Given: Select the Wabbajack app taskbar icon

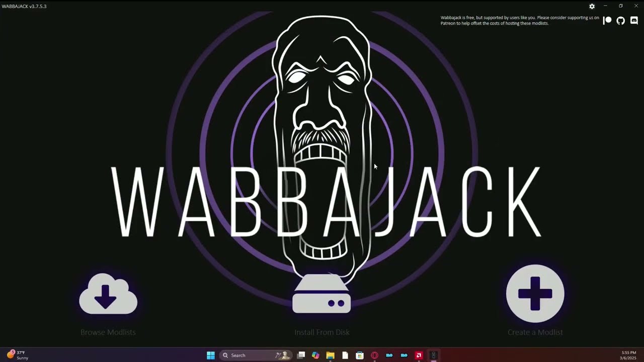Looking at the screenshot, I should pyautogui.click(x=433, y=355).
